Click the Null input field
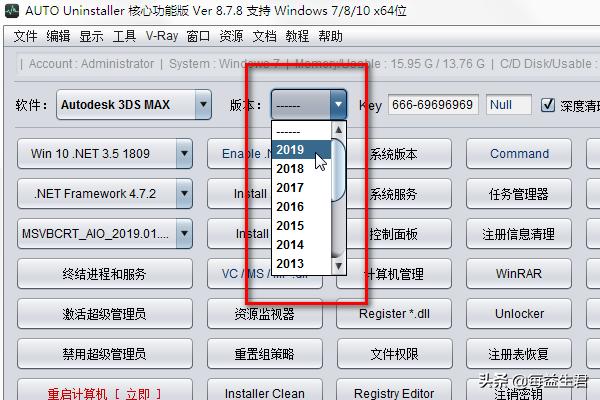Viewport: 600px width, 400px height. [x=509, y=104]
